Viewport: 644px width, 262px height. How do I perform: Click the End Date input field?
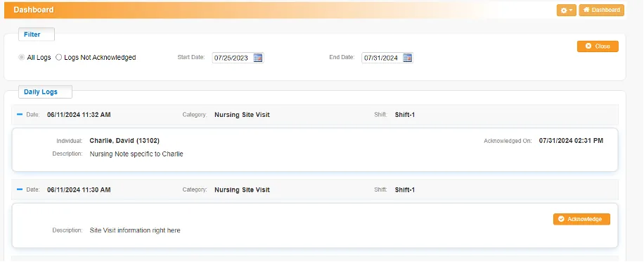click(382, 58)
